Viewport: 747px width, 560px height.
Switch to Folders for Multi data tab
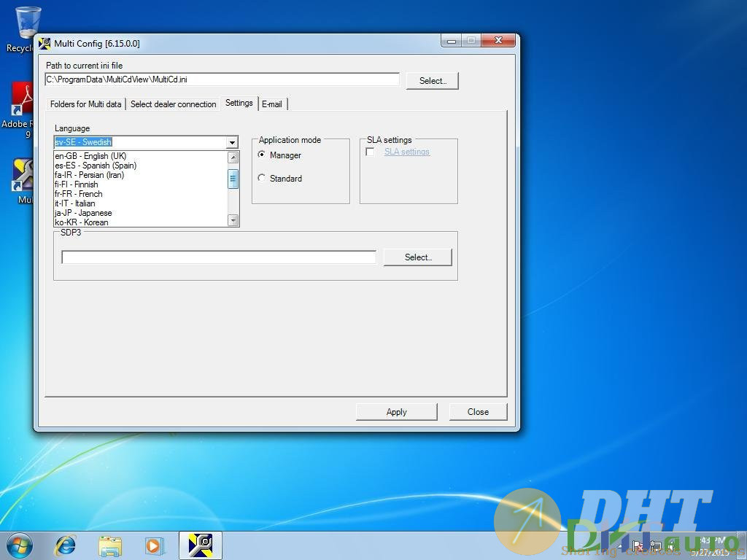click(86, 104)
